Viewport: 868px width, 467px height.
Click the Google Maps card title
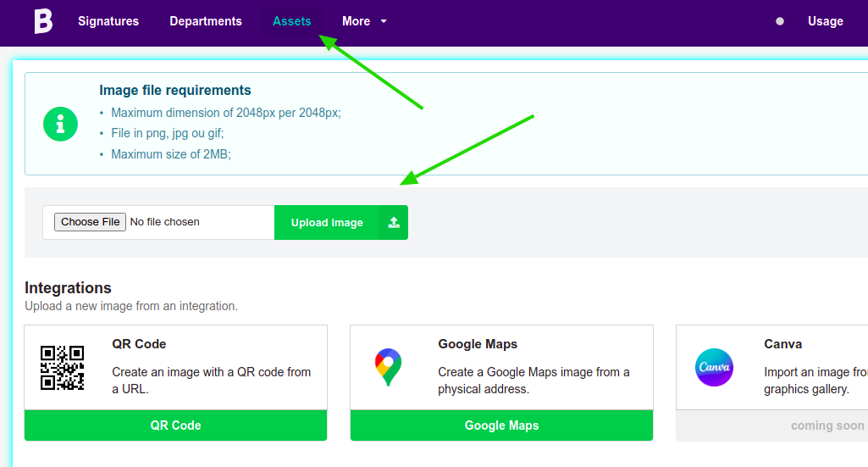478,344
